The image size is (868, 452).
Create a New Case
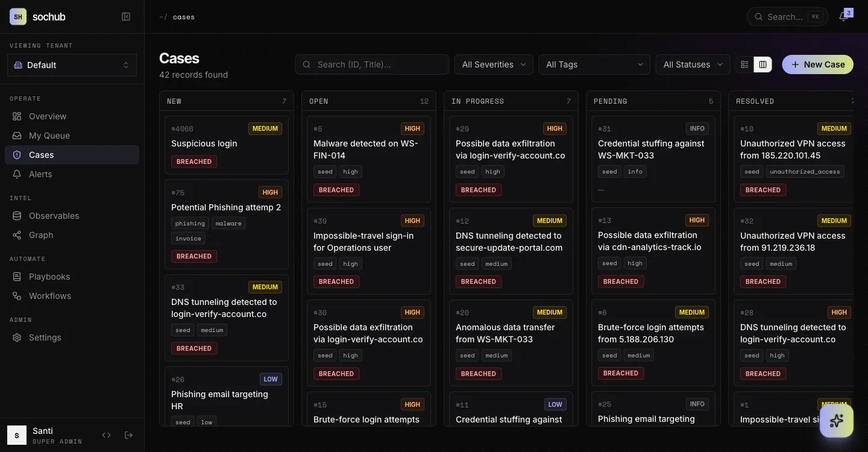click(x=817, y=64)
